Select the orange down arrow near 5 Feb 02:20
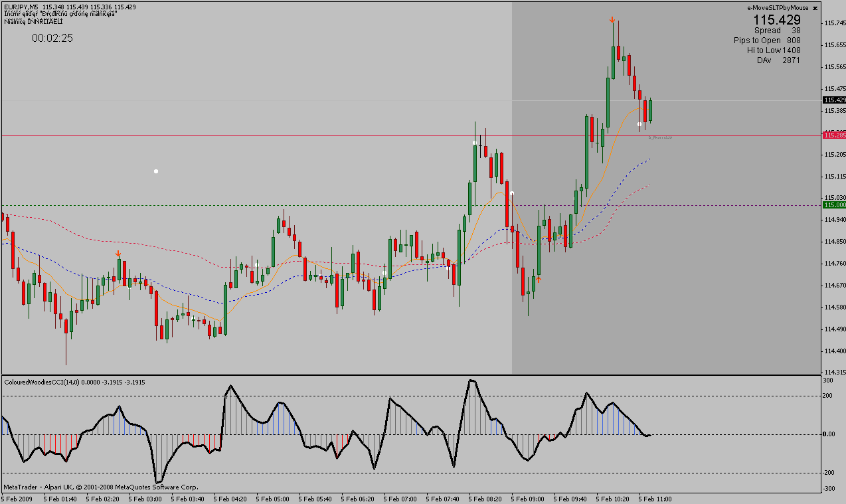 click(118, 254)
